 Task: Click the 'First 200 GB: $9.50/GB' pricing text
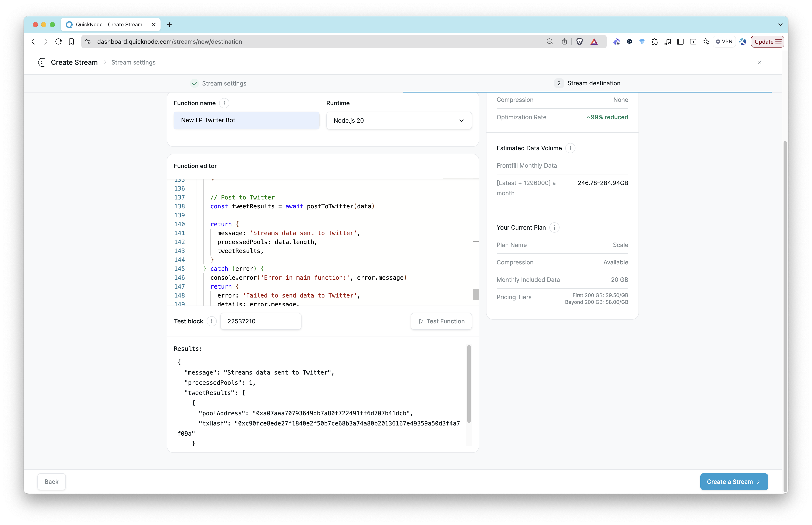point(600,295)
